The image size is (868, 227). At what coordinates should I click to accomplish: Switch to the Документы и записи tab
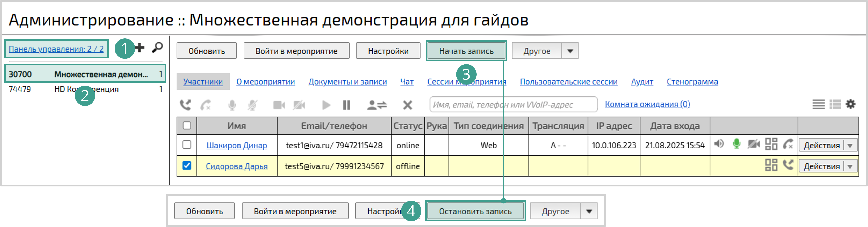coord(348,81)
